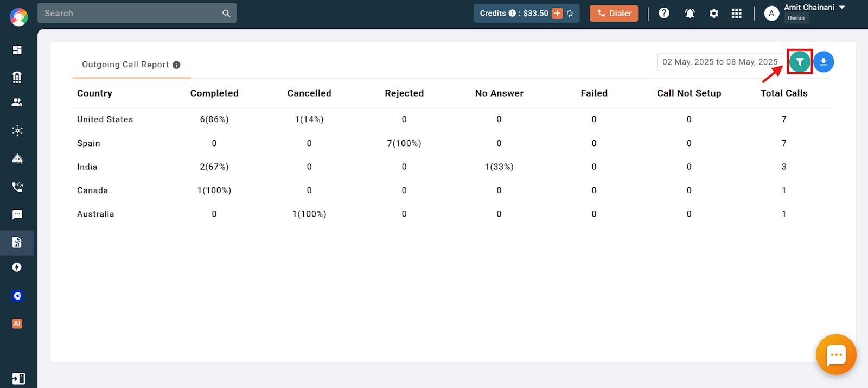Click India's total calls value 3
This screenshot has height=388, width=868.
784,167
